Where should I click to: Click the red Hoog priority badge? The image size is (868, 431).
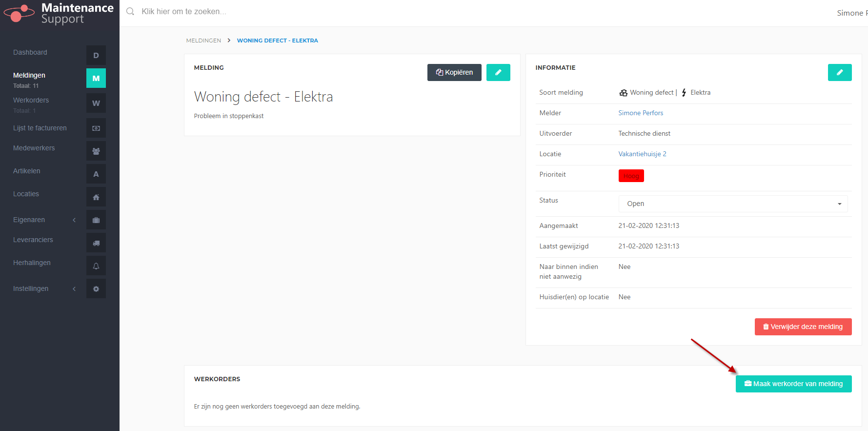[x=631, y=176]
